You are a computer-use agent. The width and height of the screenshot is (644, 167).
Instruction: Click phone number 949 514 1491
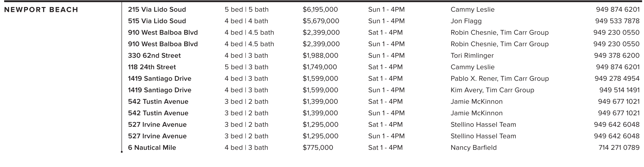(x=619, y=90)
